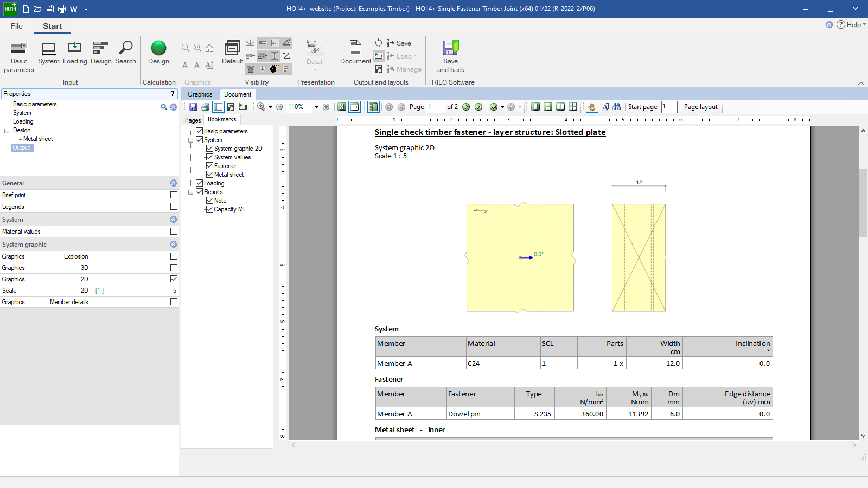Viewport: 868px width, 488px height.
Task: Click the document toolbar save disk icon
Action: click(x=193, y=107)
